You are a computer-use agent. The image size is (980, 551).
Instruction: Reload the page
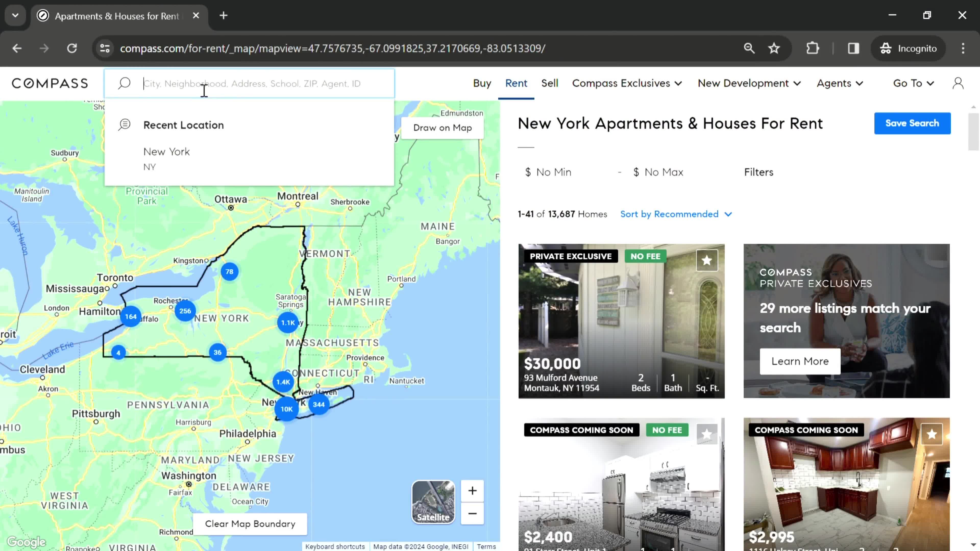72,48
